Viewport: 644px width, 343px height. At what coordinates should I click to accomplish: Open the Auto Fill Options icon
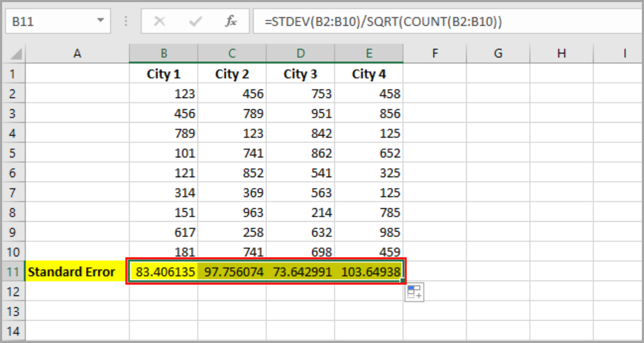click(x=413, y=291)
